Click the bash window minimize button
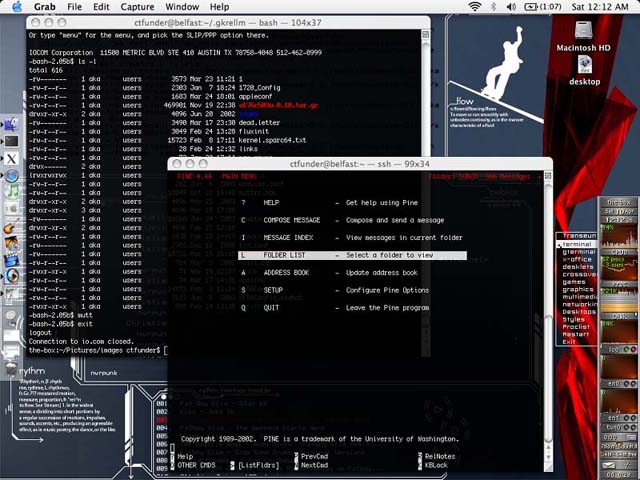 pyautogui.click(x=49, y=22)
